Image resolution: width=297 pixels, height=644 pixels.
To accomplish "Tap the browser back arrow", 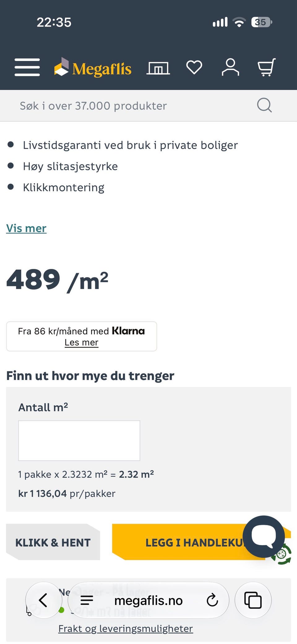I will pyautogui.click(x=43, y=600).
